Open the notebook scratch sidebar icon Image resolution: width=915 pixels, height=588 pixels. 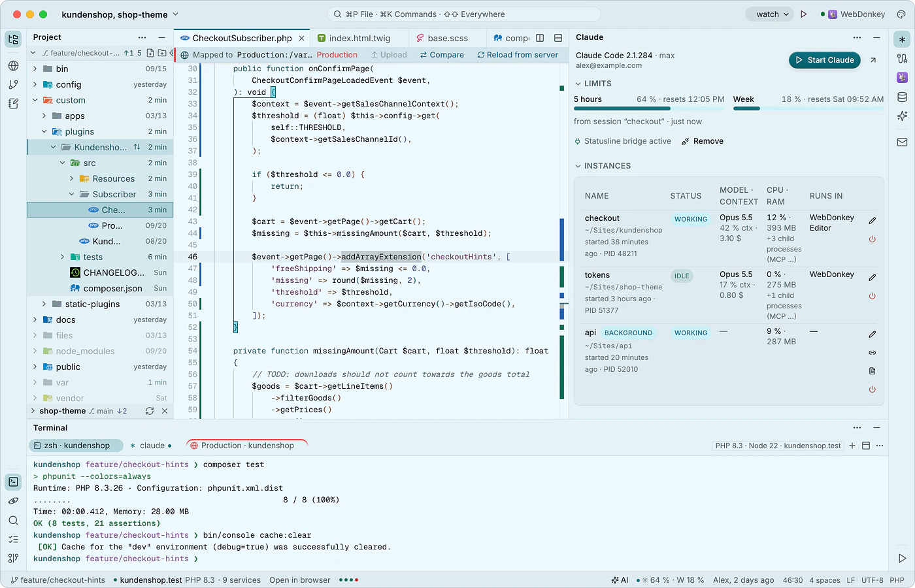pos(13,103)
